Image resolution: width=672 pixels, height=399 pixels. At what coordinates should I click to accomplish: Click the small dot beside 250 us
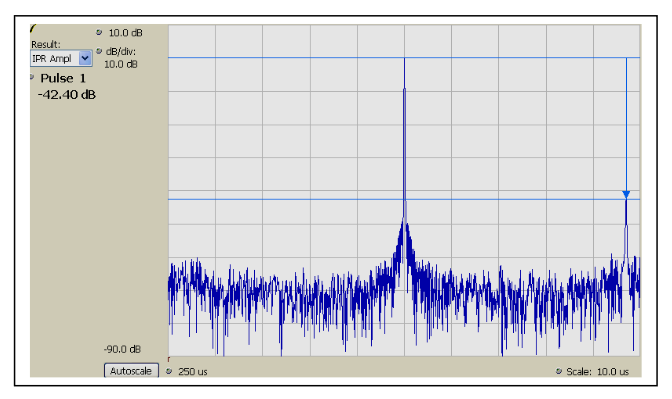[169, 371]
